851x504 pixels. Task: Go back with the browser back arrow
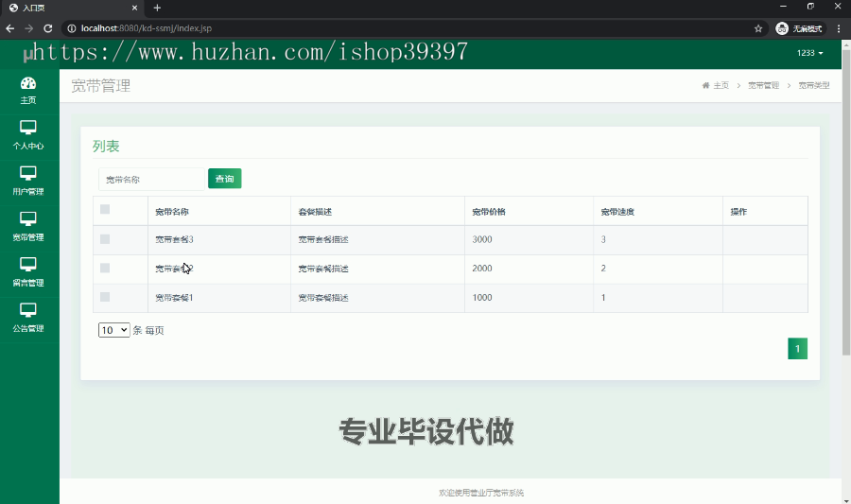point(9,28)
